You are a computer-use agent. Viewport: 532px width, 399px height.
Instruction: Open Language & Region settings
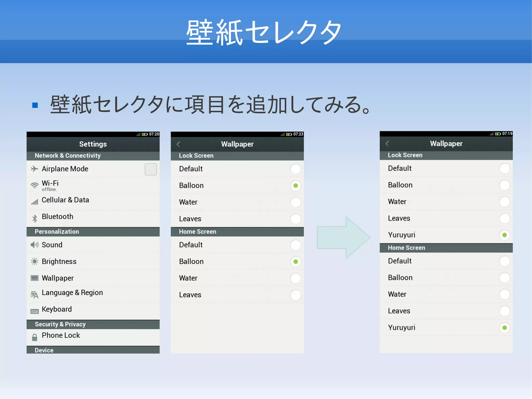pos(93,295)
